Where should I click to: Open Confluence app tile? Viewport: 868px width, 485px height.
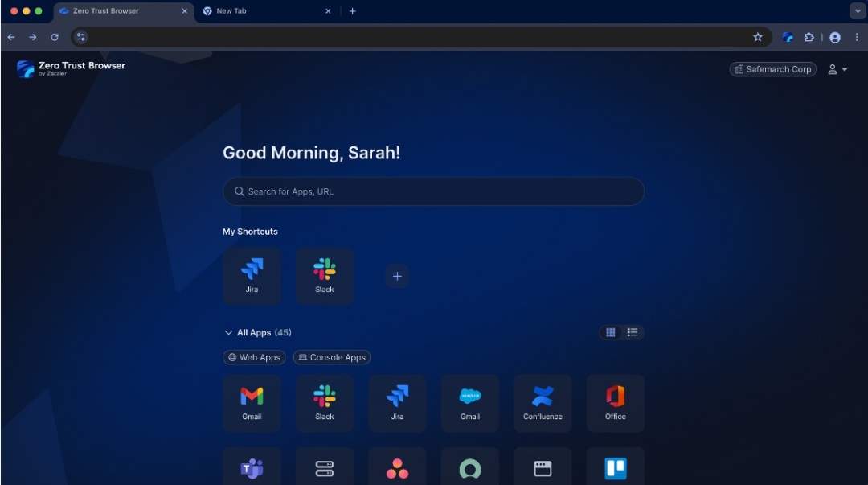tap(542, 402)
